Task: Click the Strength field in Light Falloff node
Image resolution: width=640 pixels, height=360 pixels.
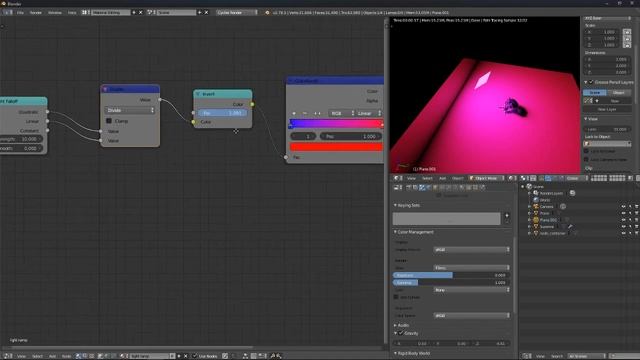Action: coord(21,139)
